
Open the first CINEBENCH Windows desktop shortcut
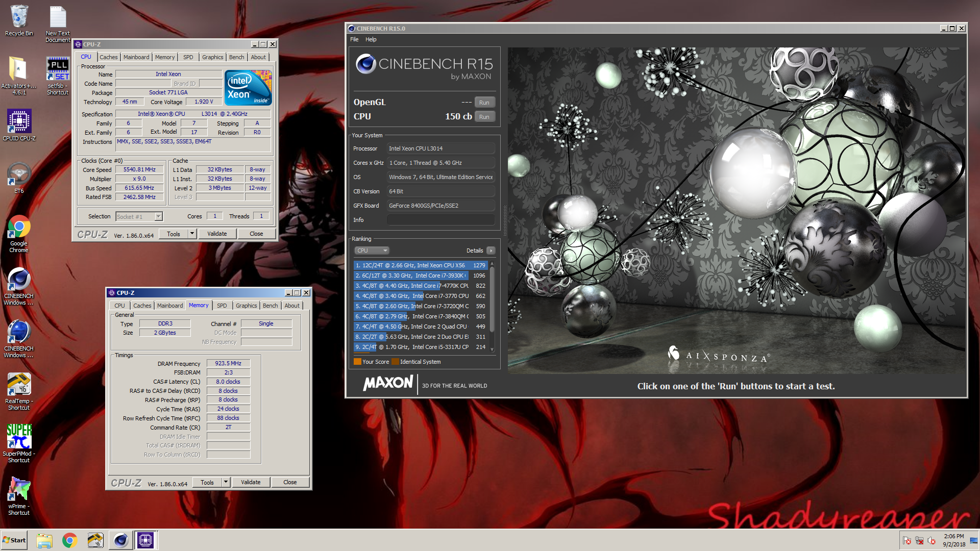click(19, 286)
